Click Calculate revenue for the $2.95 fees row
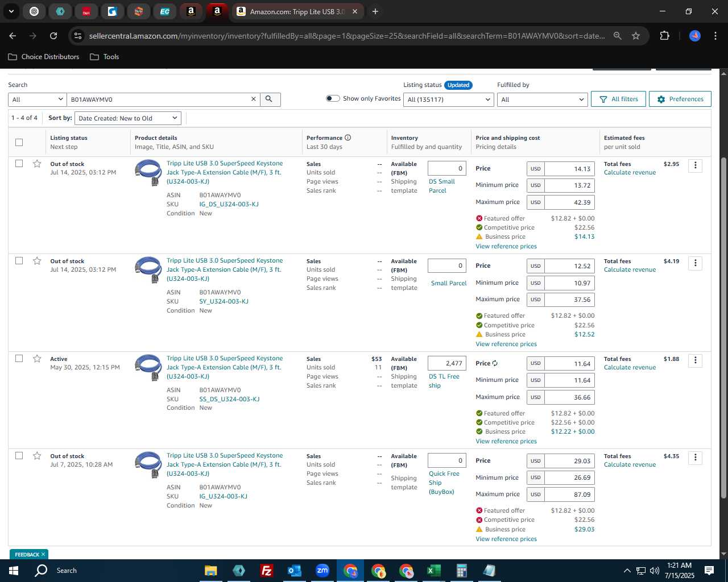The image size is (728, 582). pos(630,172)
